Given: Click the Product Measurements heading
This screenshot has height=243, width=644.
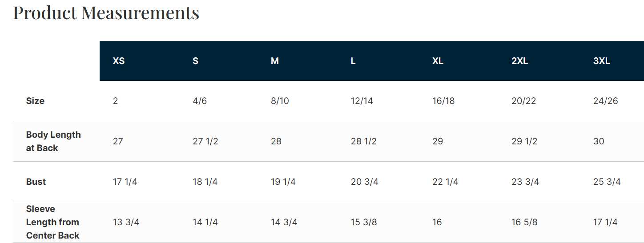Looking at the screenshot, I should point(106,12).
